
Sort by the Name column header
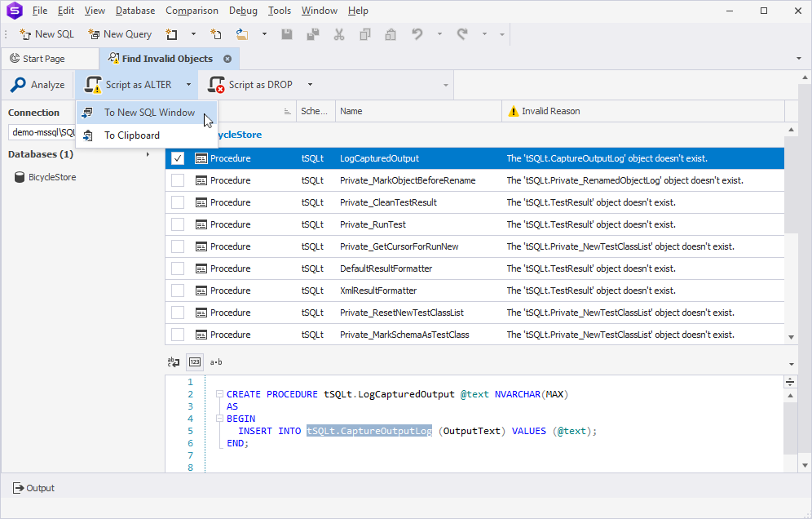418,112
